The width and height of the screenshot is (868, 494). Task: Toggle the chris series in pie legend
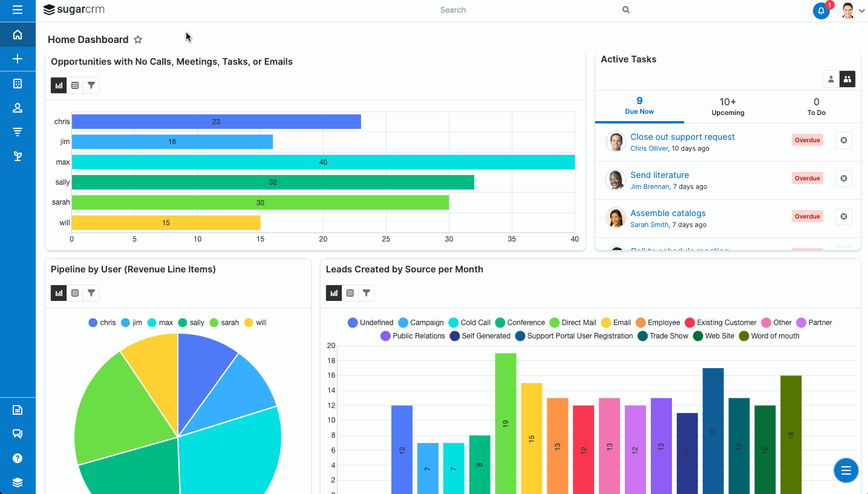(102, 323)
